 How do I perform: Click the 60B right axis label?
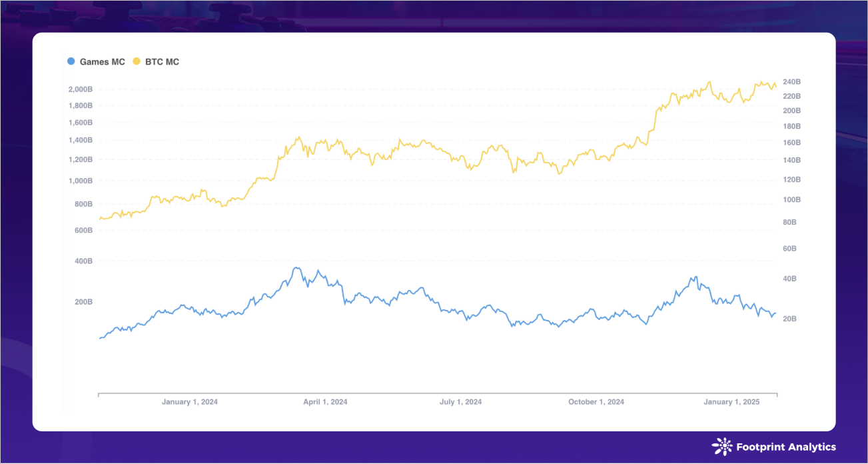point(789,249)
